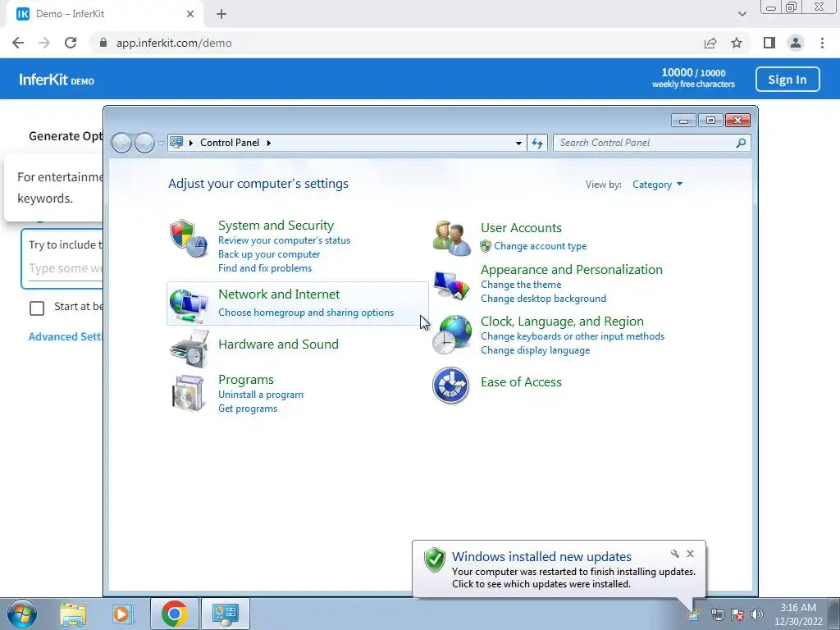Open File Explorer from the taskbar
The image size is (840, 630).
coord(73,614)
